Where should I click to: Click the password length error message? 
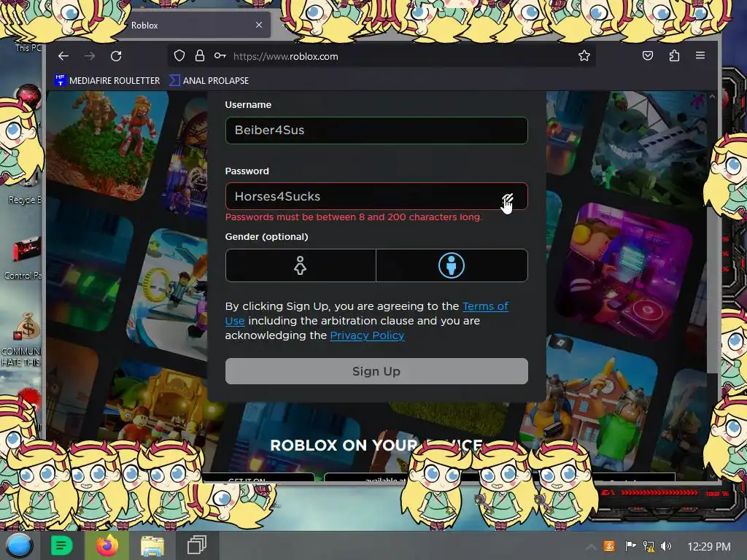[x=354, y=217]
